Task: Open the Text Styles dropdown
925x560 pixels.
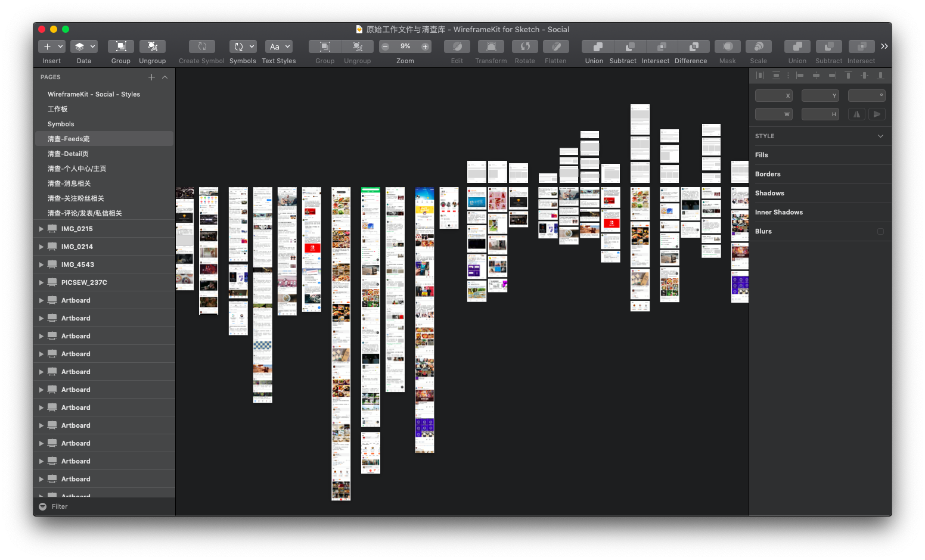Action: [279, 46]
